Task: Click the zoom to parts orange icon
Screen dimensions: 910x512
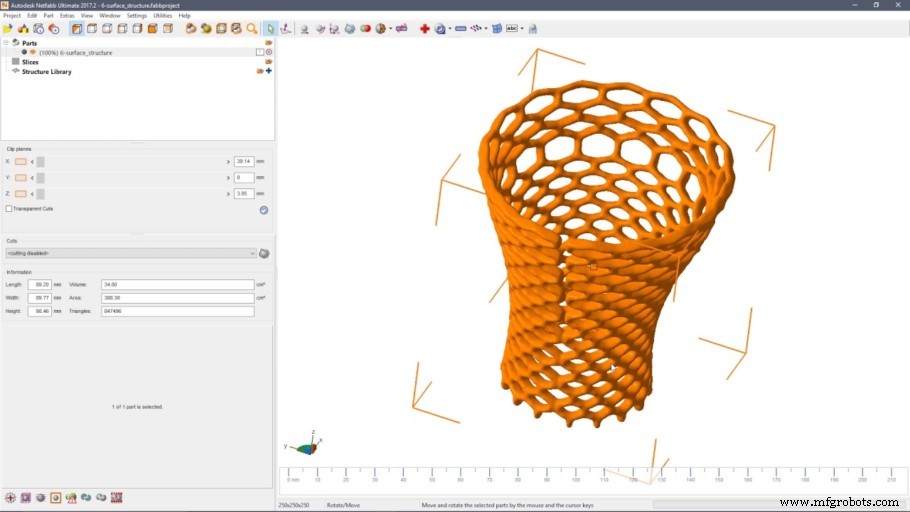Action: coord(191,28)
